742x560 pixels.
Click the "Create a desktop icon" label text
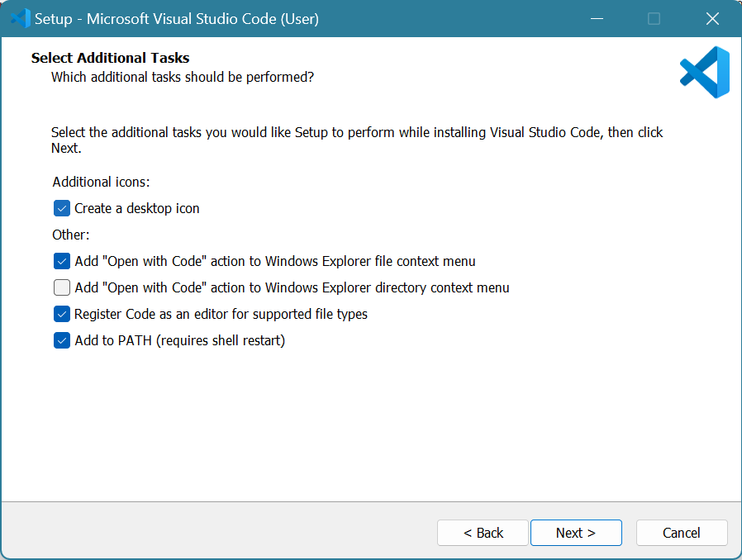pyautogui.click(x=137, y=208)
